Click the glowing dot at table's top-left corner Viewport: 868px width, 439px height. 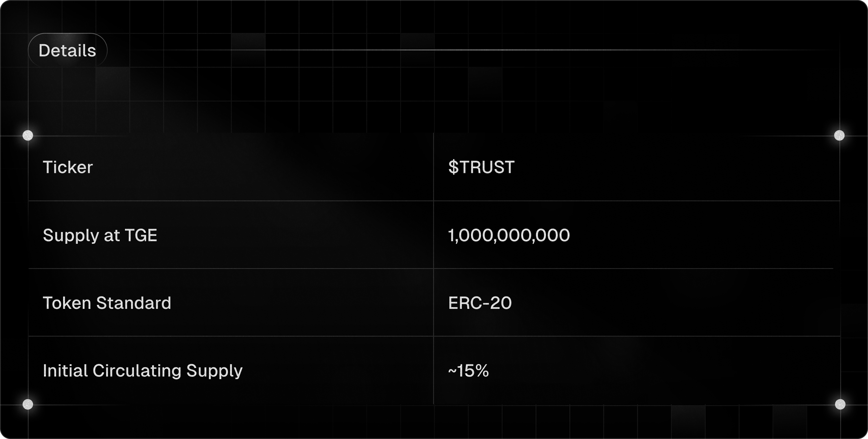[x=27, y=135]
